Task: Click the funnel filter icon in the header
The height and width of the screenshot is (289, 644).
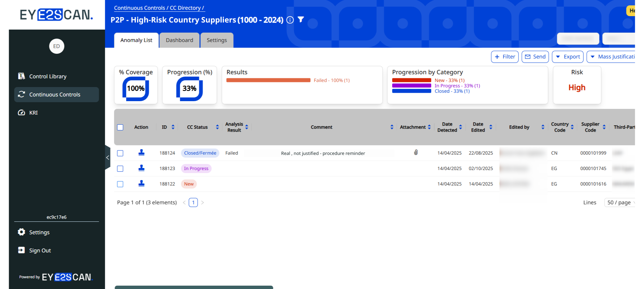Action: tap(301, 20)
